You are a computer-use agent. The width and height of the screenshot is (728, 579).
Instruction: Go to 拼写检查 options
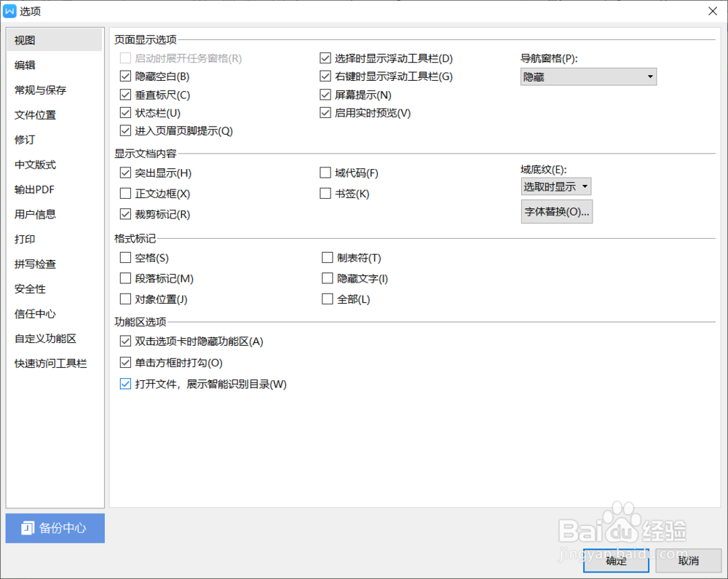click(x=55, y=264)
